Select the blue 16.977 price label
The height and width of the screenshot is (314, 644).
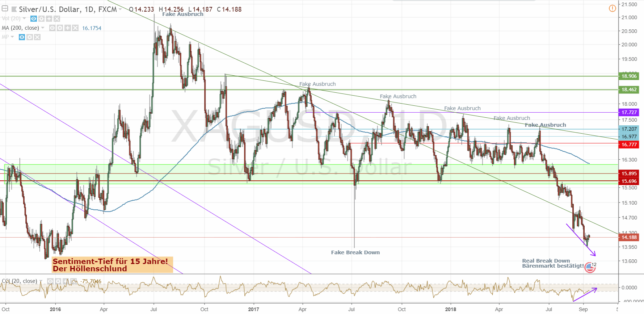click(x=629, y=137)
